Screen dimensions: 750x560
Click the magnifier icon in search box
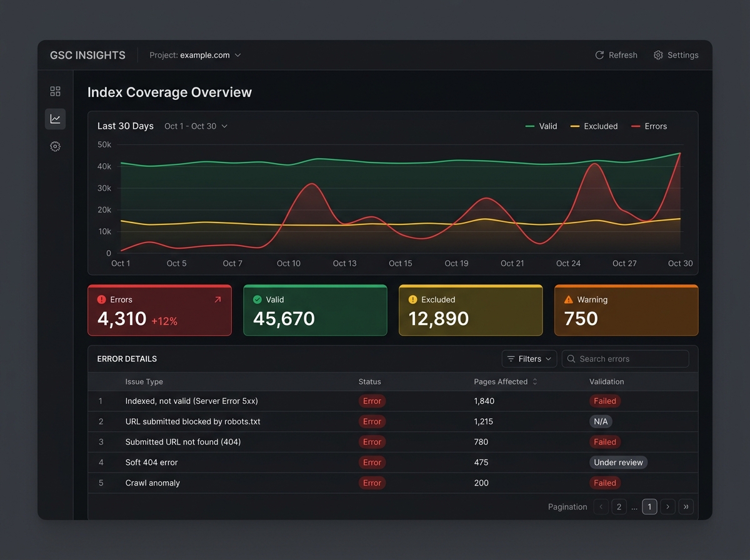[x=571, y=359]
